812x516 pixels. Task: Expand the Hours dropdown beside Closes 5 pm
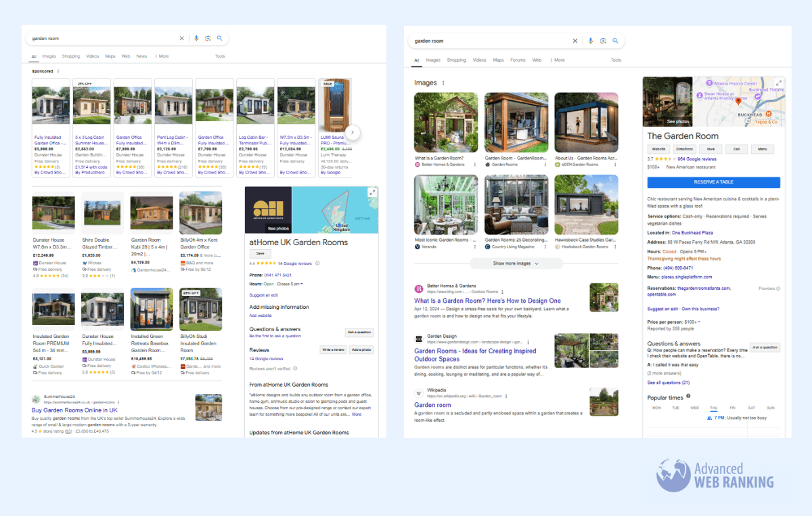click(x=302, y=284)
